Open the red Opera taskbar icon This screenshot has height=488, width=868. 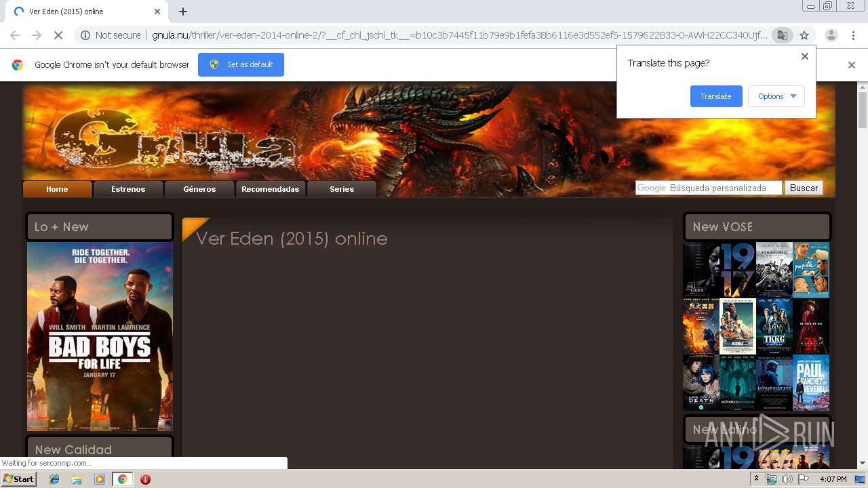(145, 479)
